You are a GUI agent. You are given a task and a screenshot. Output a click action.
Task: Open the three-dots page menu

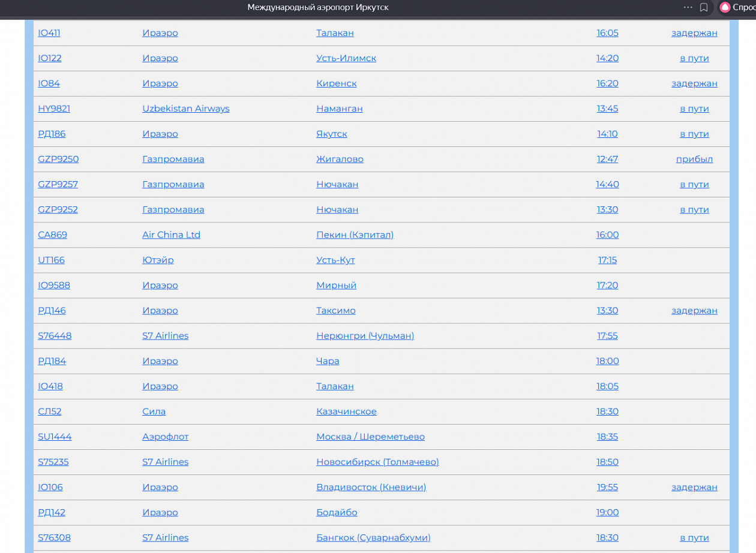point(688,7)
